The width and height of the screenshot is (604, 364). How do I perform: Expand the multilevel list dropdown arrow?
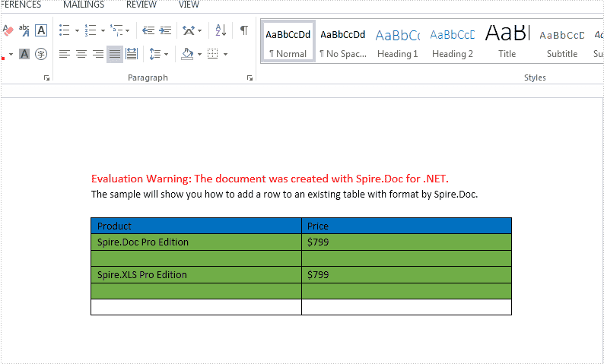pos(128,30)
